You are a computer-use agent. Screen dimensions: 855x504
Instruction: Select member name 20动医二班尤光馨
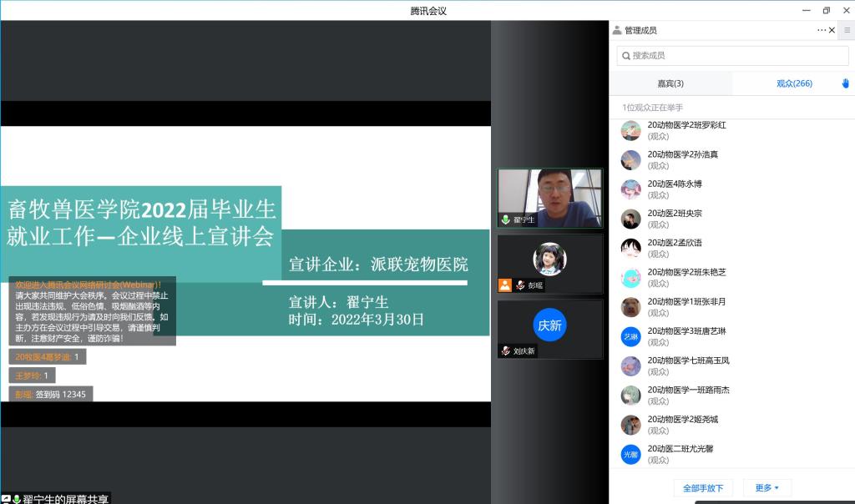click(680, 448)
